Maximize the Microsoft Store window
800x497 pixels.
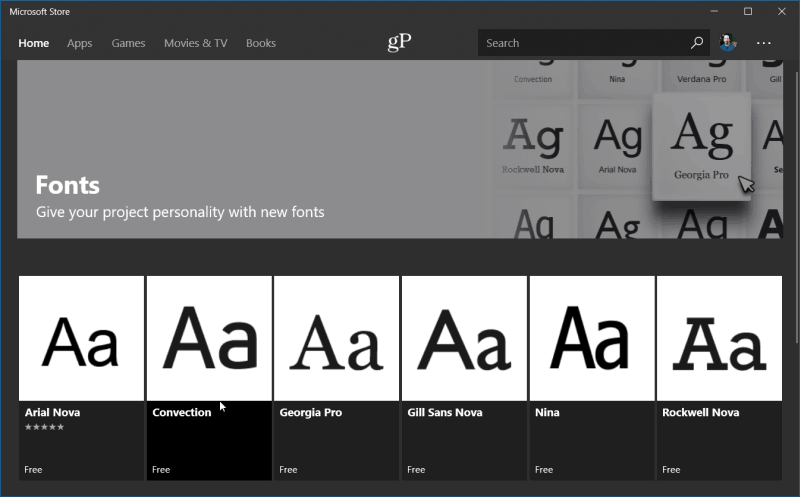748,11
